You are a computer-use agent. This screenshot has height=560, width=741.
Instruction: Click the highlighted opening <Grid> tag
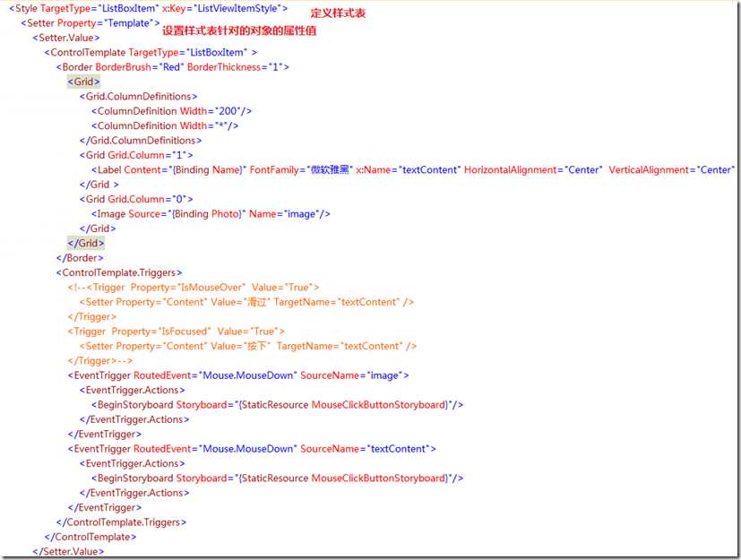click(83, 82)
